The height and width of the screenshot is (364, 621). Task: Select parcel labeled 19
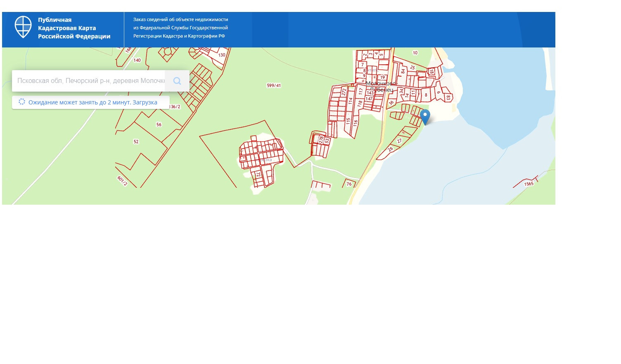pyautogui.click(x=382, y=77)
